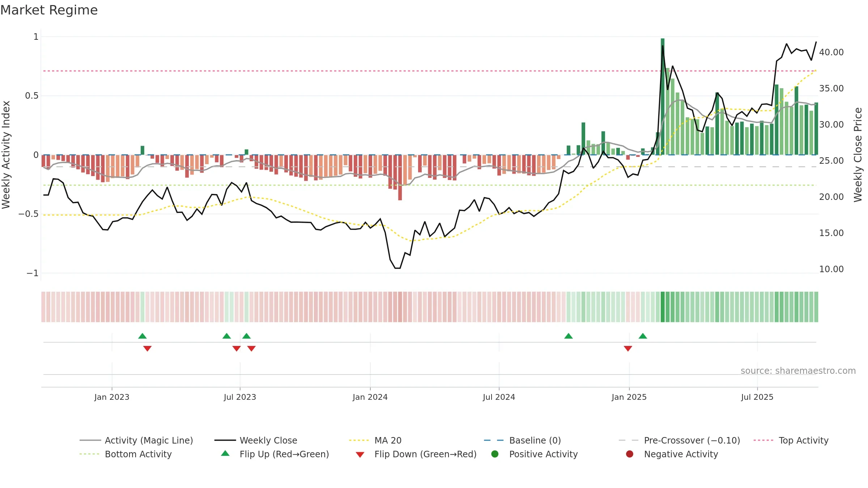Select the flip-up triangle just before Jul 2023
The image size is (868, 488).
tap(227, 336)
